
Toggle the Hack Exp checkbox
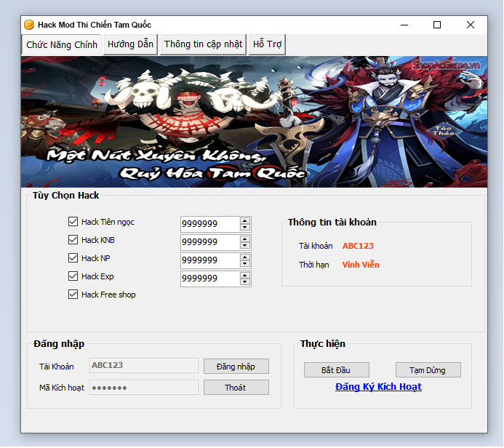73,276
